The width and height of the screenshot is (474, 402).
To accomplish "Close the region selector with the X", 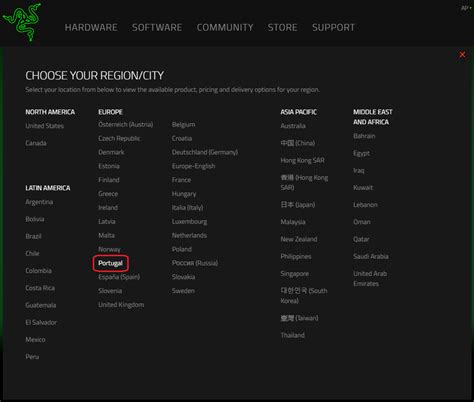I will coord(462,55).
